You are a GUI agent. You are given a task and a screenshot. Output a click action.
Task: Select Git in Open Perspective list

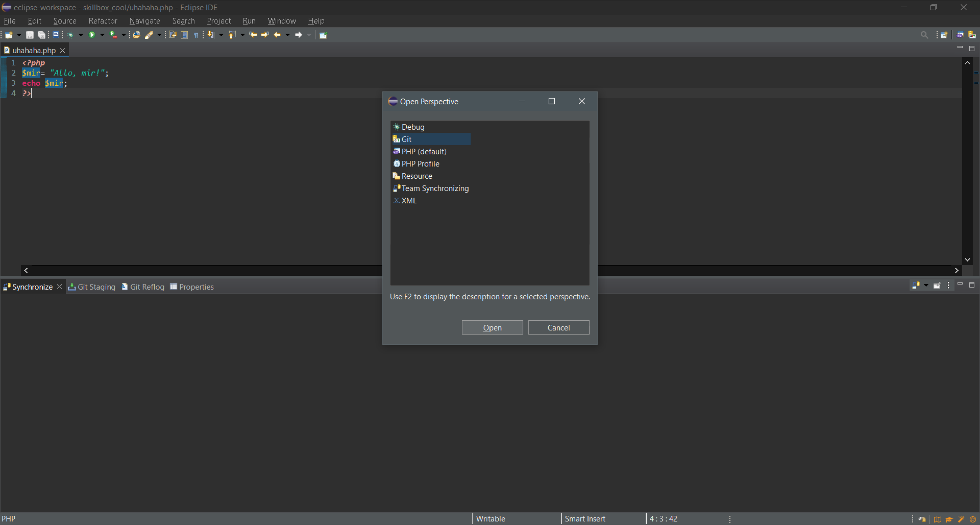tap(431, 139)
